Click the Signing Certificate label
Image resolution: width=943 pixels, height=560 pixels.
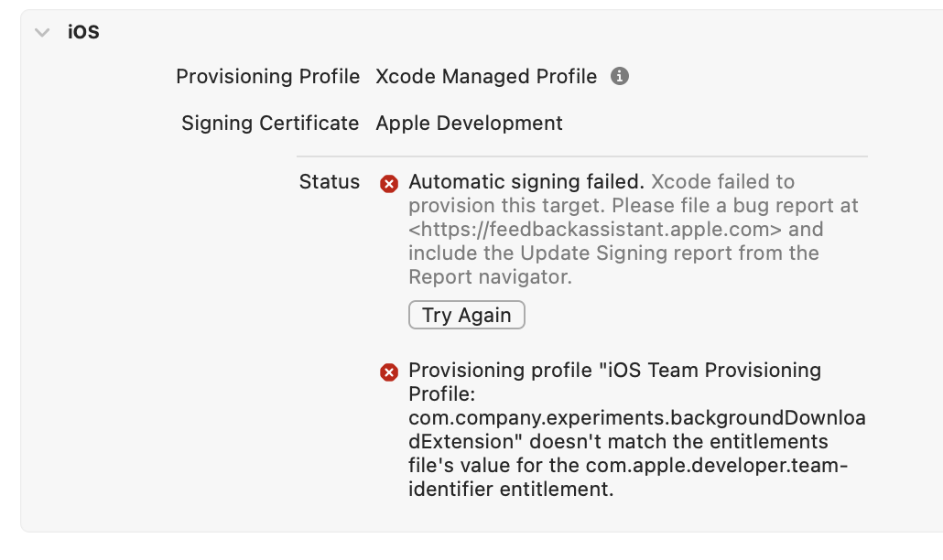click(x=270, y=123)
